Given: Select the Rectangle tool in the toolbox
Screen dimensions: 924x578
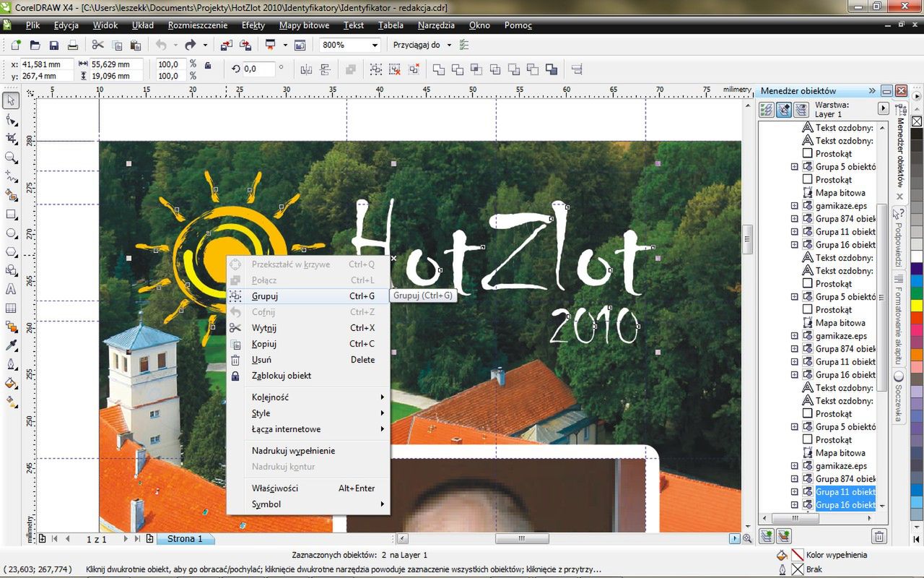Looking at the screenshot, I should 11,215.
